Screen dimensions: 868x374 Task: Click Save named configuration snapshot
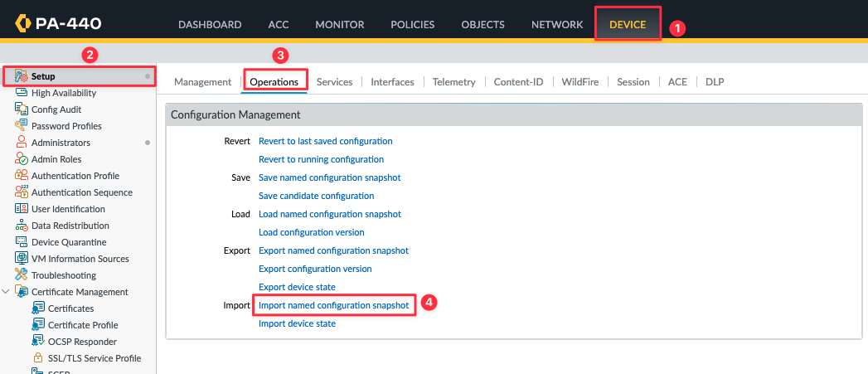330,177
